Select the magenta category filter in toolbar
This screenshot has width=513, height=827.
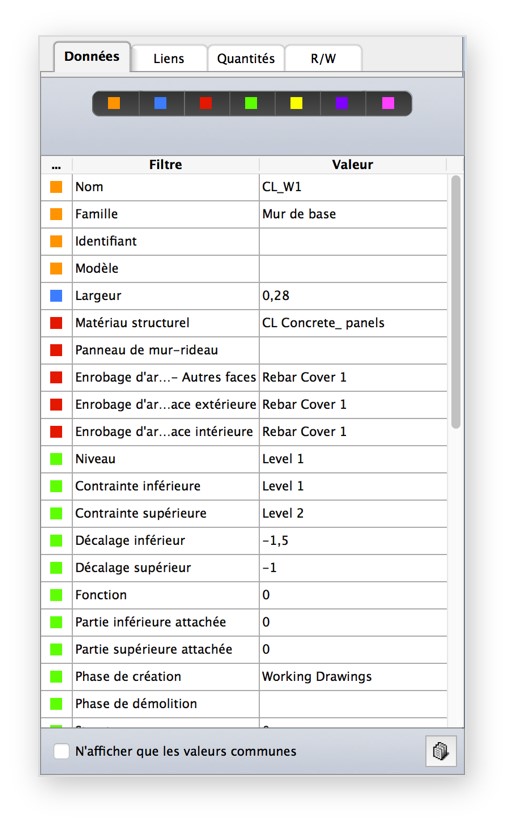point(388,103)
